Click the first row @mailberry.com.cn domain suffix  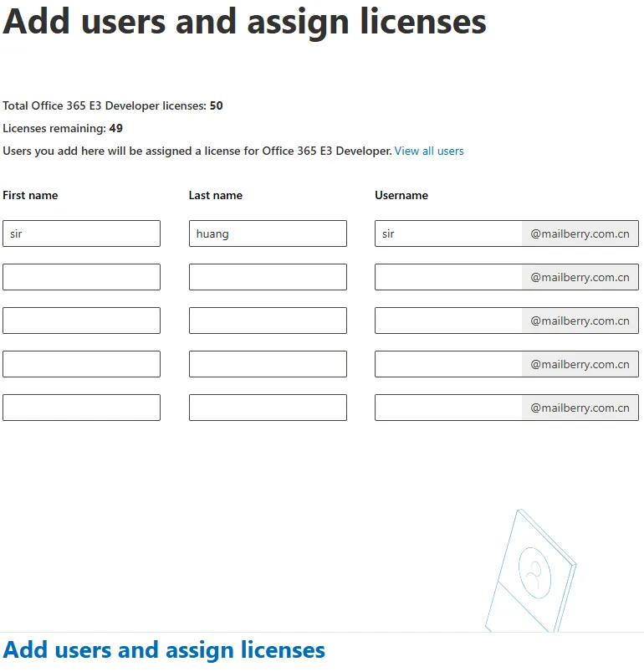(580, 233)
